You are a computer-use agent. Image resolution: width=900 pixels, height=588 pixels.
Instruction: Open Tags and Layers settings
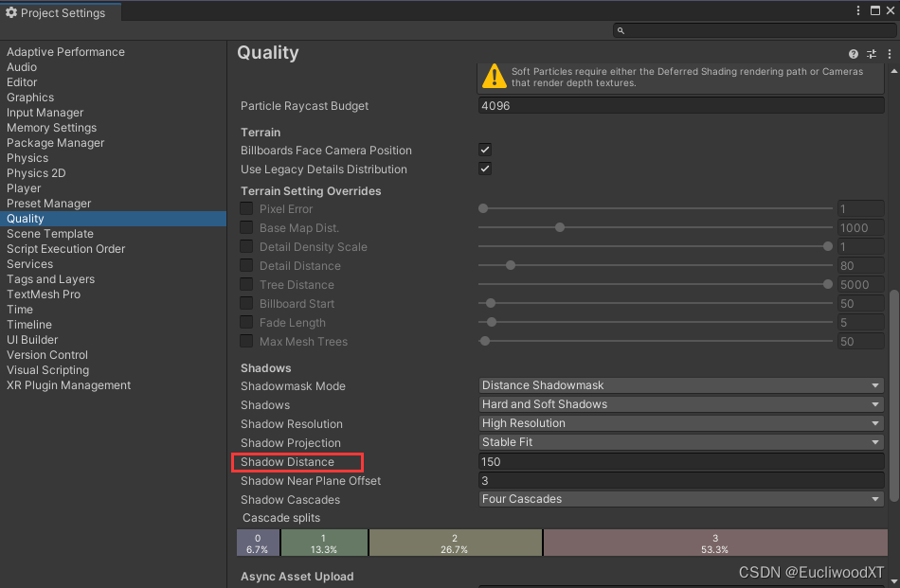tap(50, 279)
